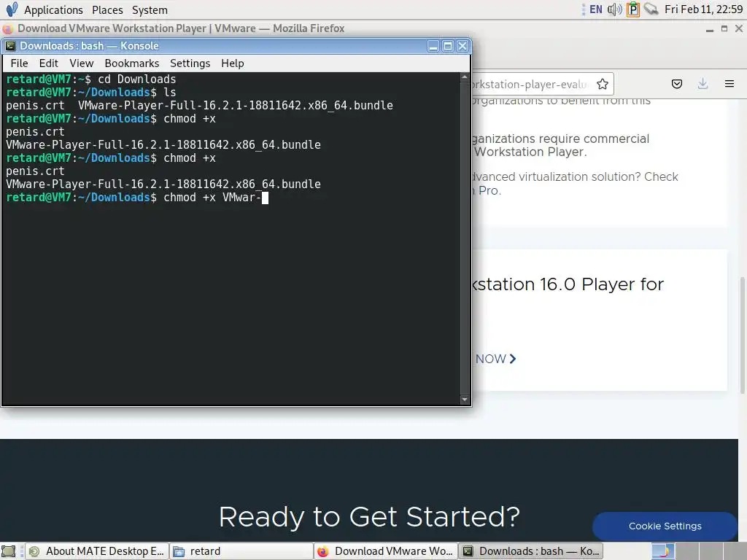Click the 'penis.crt' entry in ls output
747x560 pixels.
[x=35, y=105]
